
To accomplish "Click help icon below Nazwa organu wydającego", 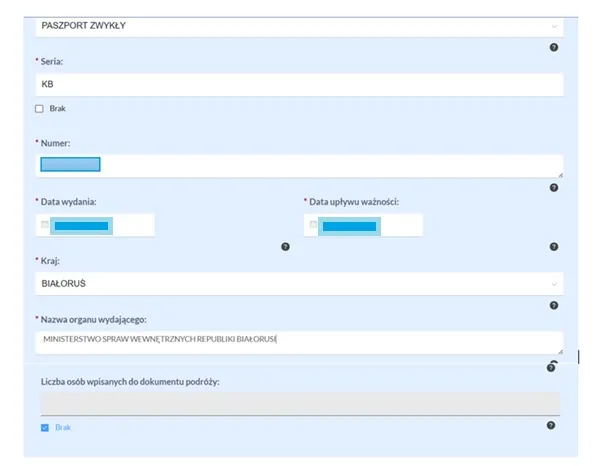I will coord(551,367).
